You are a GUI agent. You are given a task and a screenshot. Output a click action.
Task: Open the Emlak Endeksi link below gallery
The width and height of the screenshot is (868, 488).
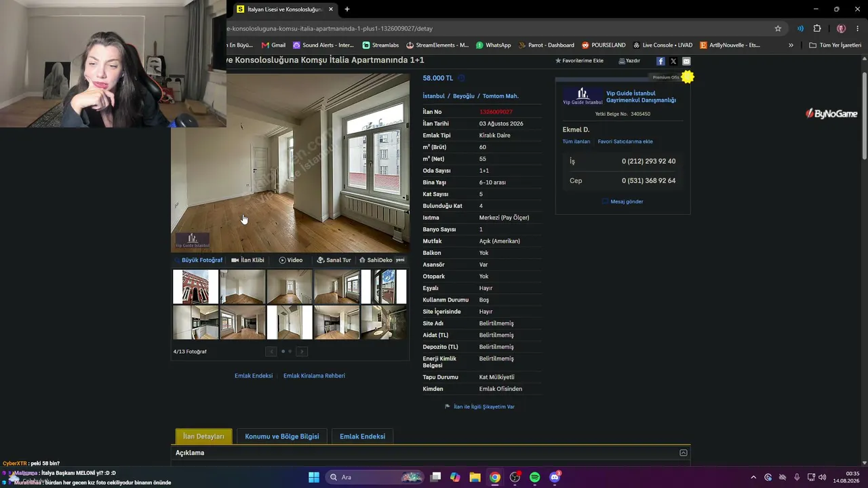click(x=254, y=376)
